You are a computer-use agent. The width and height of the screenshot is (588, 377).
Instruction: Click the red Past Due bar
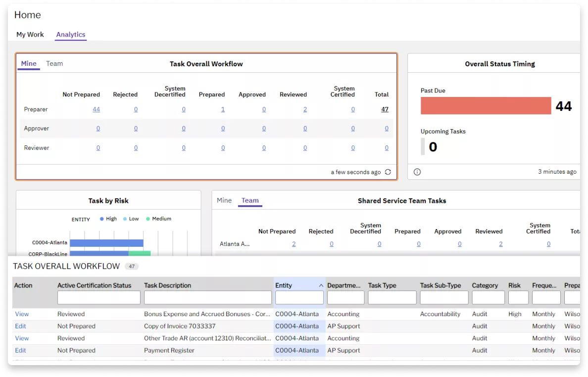click(x=485, y=106)
